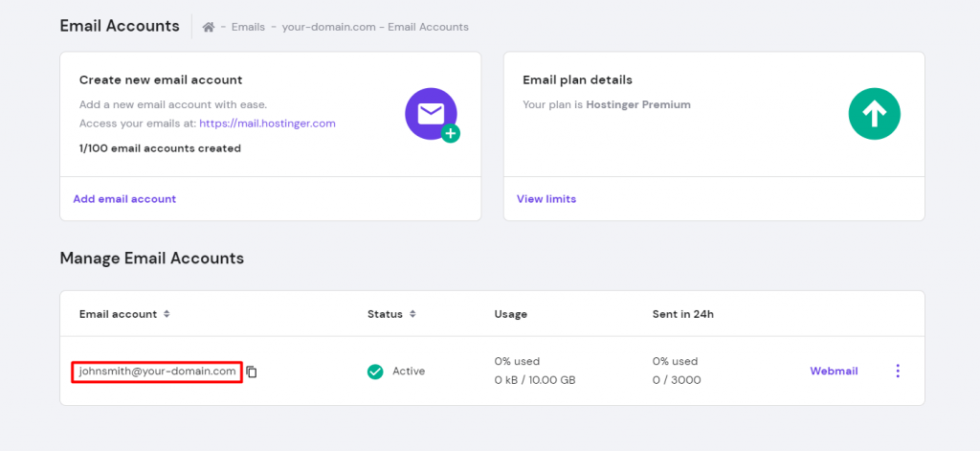Open View limits
Image resolution: width=980 pixels, height=451 pixels.
546,199
